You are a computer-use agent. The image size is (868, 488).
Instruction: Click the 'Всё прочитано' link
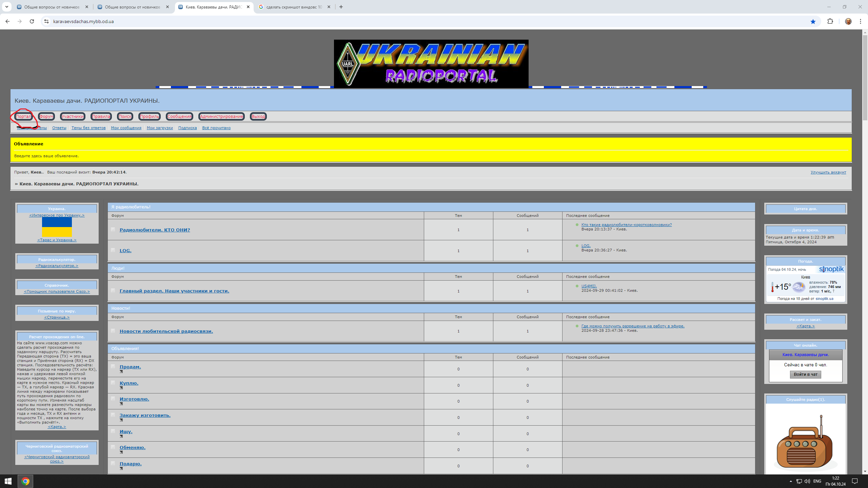tap(216, 128)
